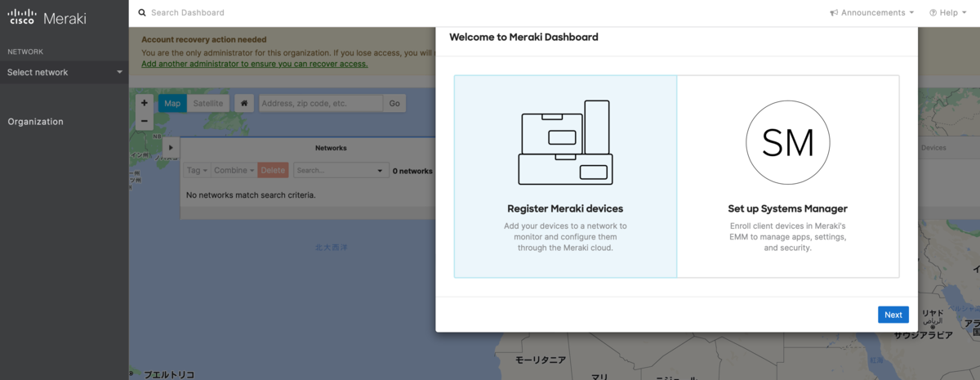
Task: Open the Help menu
Action: point(948,13)
